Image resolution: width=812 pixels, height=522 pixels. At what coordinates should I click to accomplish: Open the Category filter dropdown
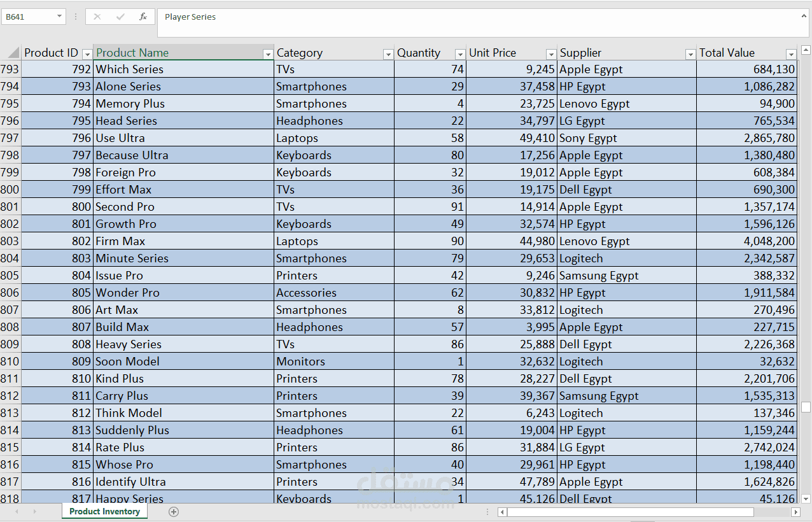388,54
